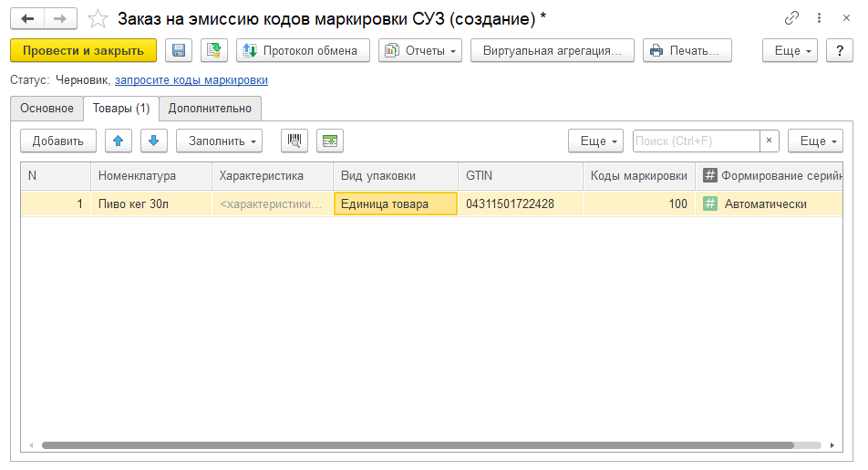
Task: Click the green table load icon button
Action: pos(330,141)
